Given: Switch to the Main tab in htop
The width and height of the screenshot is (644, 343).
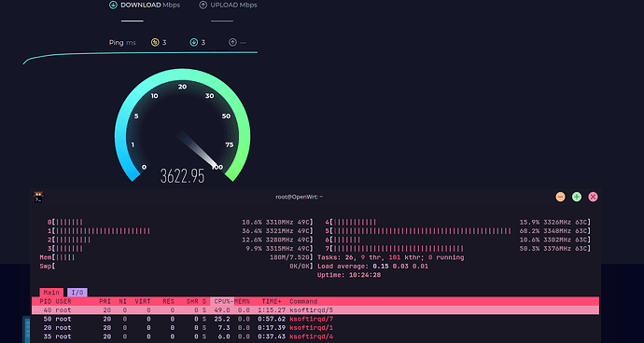Looking at the screenshot, I should pos(51,293).
